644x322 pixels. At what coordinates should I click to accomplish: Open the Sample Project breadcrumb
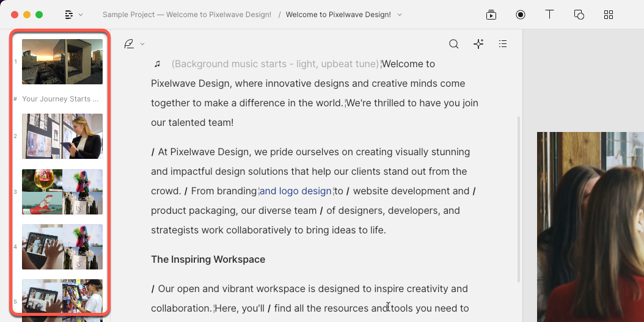187,15
